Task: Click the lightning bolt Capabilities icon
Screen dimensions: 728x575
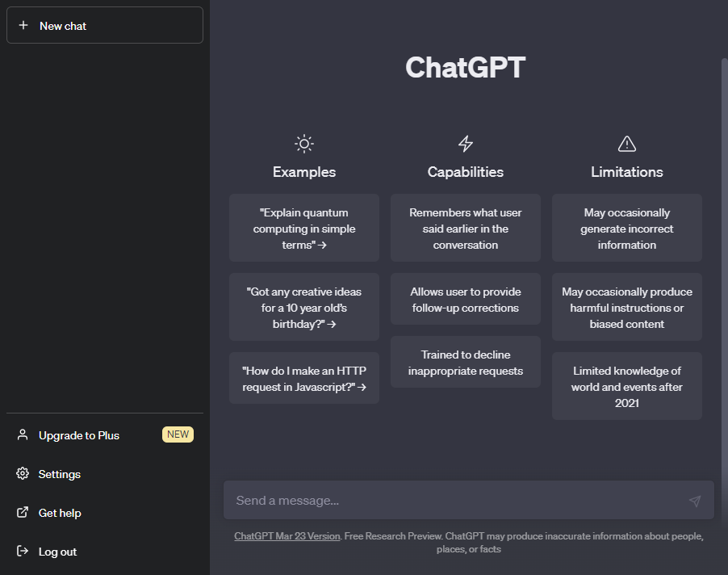Action: coord(465,143)
